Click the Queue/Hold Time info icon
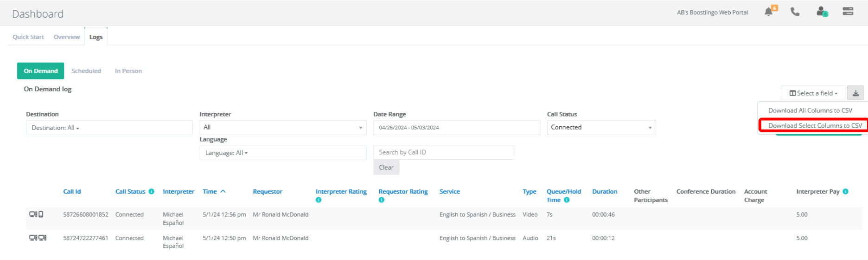Image resolution: width=868 pixels, height=260 pixels. (x=567, y=200)
